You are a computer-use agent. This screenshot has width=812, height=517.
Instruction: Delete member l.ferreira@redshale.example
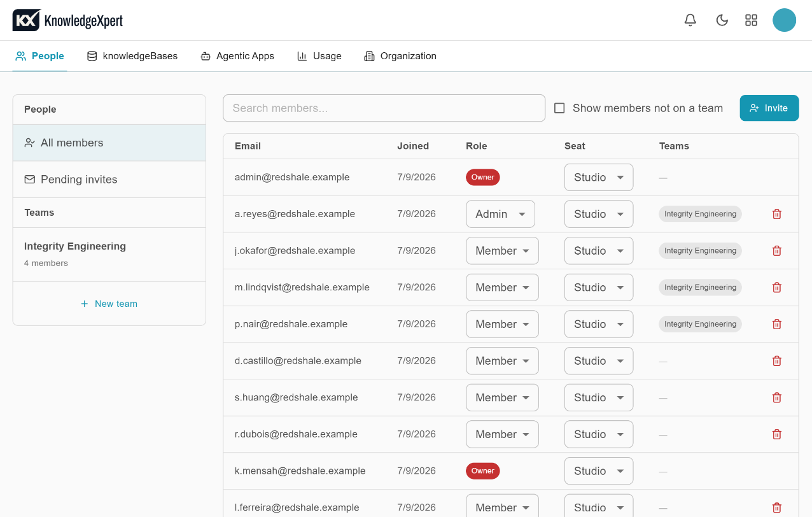[777, 507]
